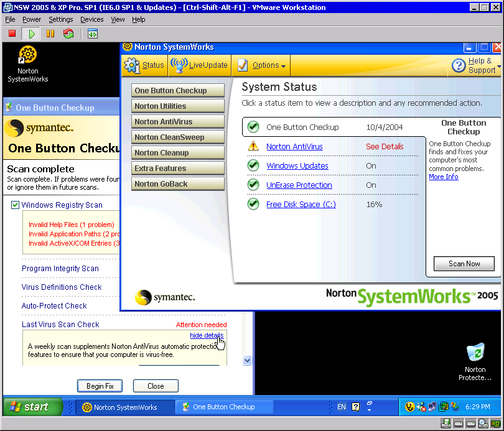Uncheck the Windows Registry Scan checkbox
Screen dimensions: 504x431
click(x=15, y=205)
